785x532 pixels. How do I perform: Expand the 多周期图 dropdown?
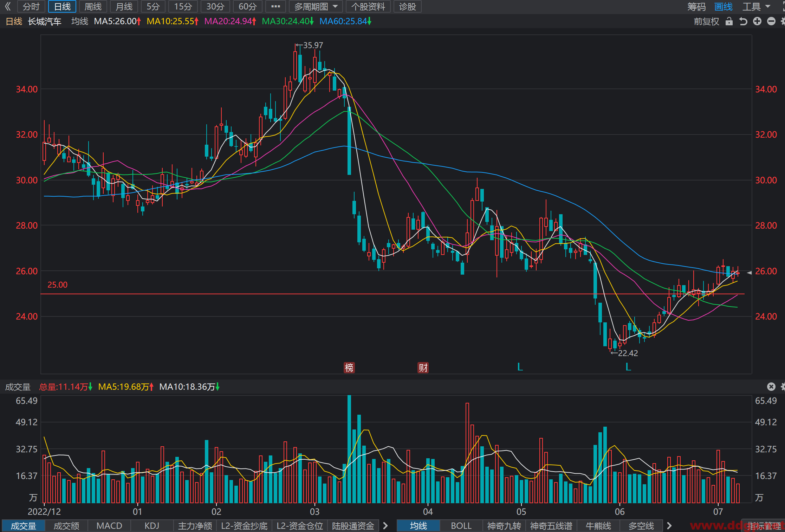[x=316, y=6]
